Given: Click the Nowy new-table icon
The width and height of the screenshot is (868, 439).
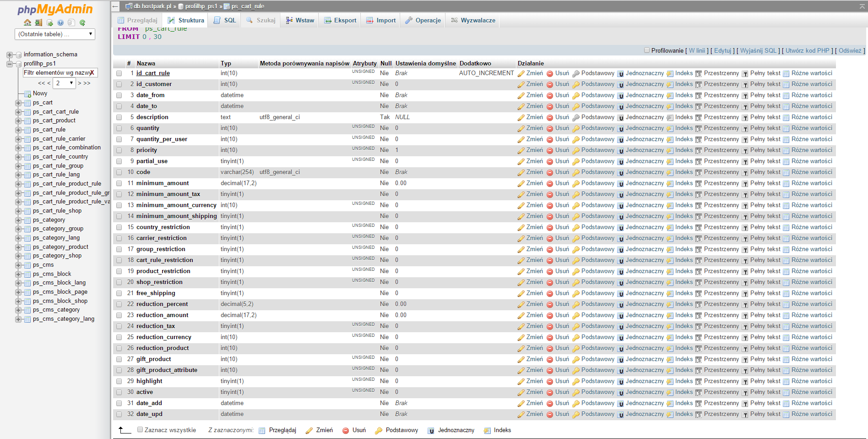Looking at the screenshot, I should pyautogui.click(x=27, y=93).
